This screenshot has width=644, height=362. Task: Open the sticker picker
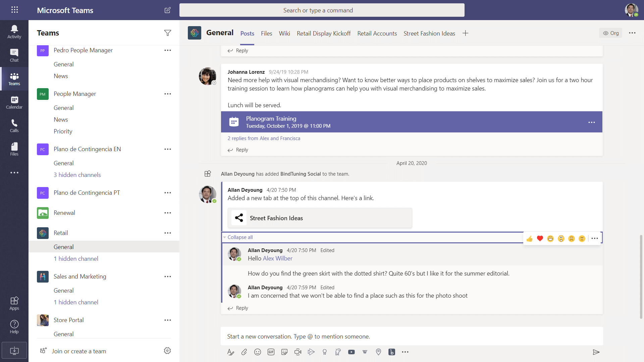tap(284, 352)
